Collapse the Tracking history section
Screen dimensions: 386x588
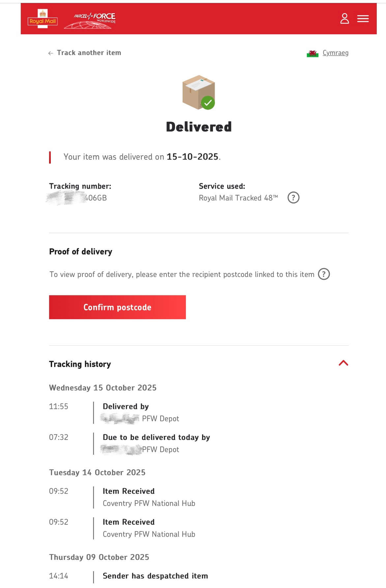click(343, 363)
